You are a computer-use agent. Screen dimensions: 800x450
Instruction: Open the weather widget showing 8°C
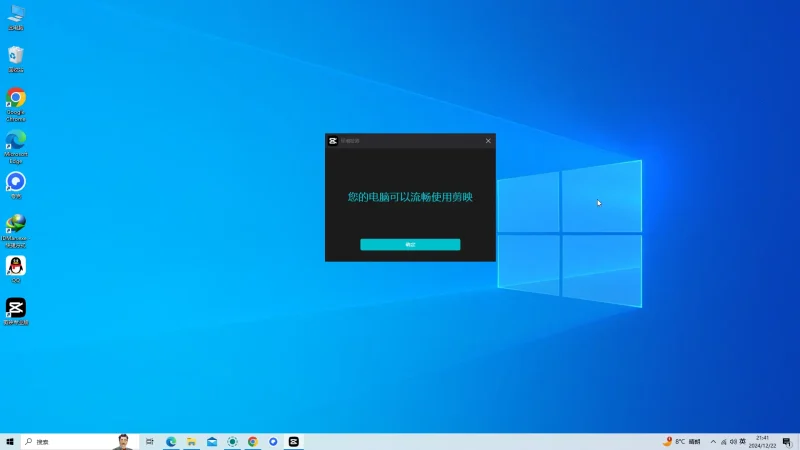tap(682, 441)
